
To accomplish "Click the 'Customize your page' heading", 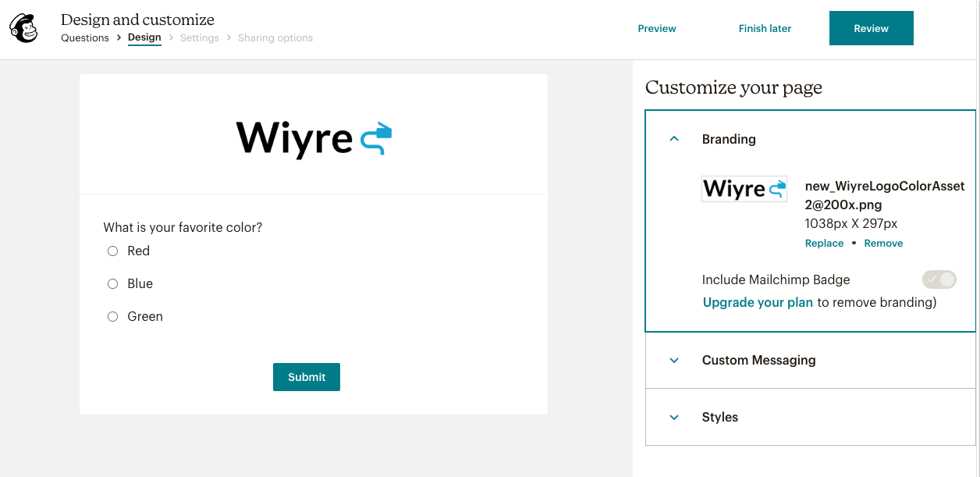I will (x=733, y=87).
